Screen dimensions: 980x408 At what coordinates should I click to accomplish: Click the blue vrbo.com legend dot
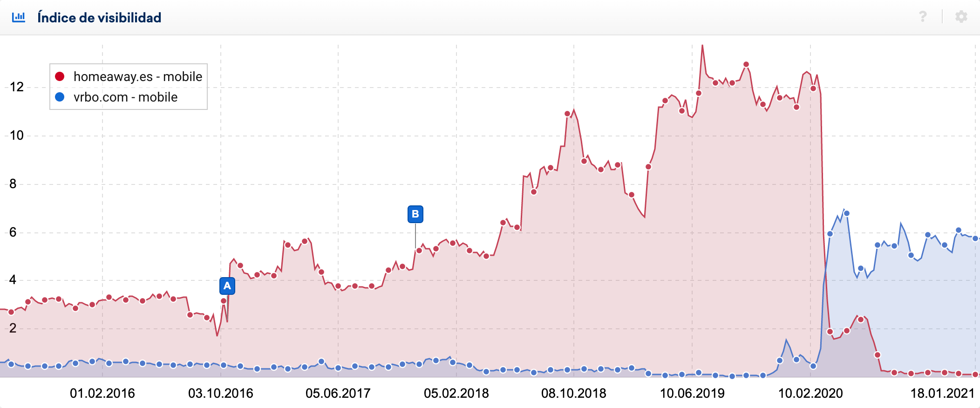60,97
